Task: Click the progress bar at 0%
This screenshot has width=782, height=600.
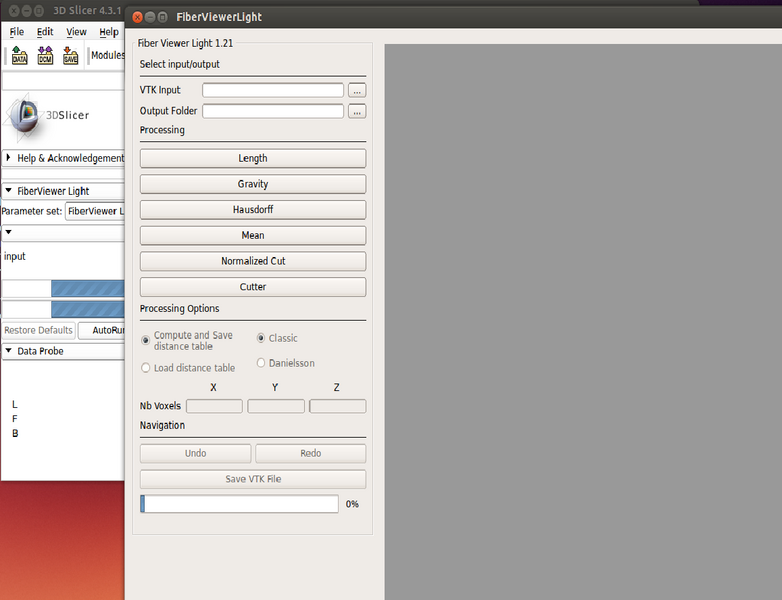Action: (x=240, y=504)
